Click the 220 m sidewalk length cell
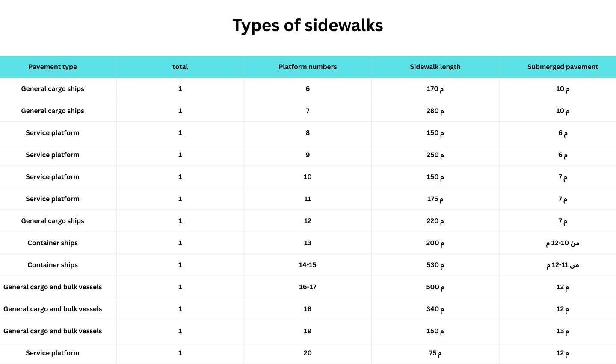Screen dimensions: 616x364 coord(435,221)
